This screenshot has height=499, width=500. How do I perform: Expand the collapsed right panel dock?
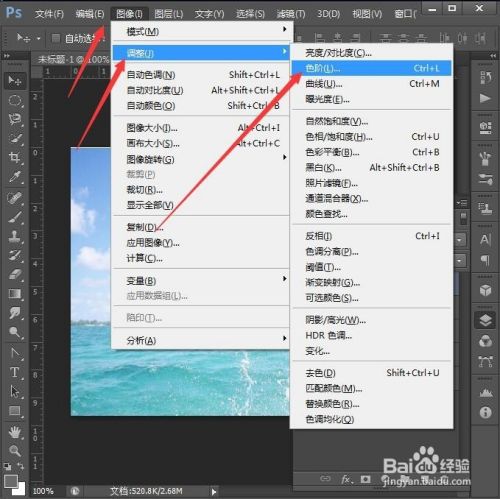point(493,56)
